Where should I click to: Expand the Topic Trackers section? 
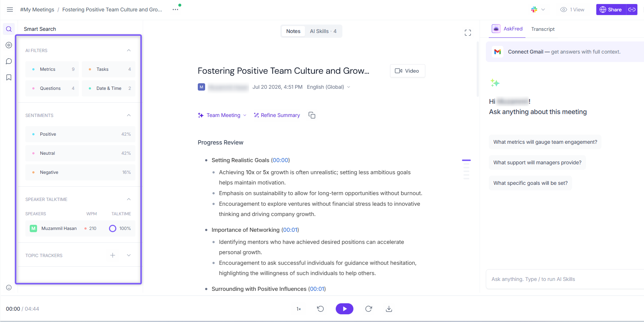coord(129,255)
